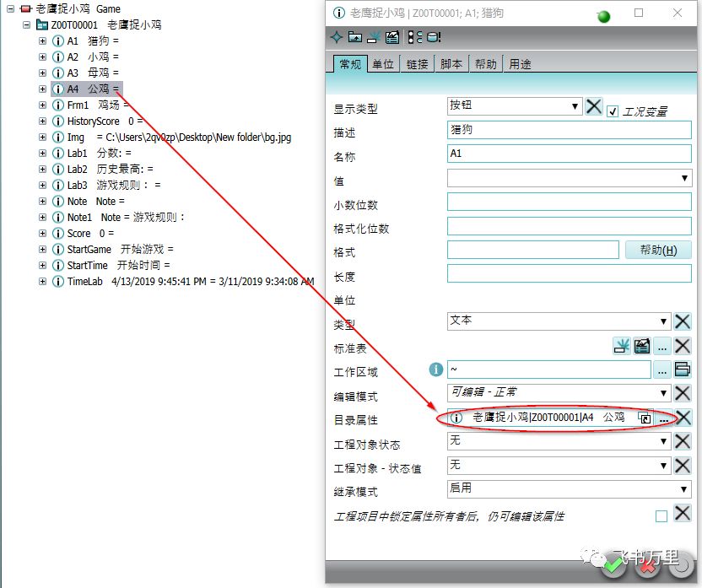The width and height of the screenshot is (702, 588).
Task: Open the folder icon in dialog toolbar
Action: [x=354, y=36]
